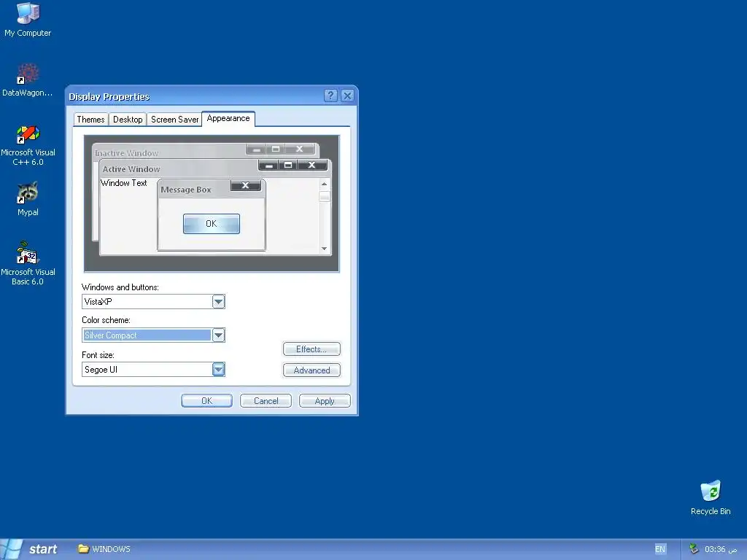This screenshot has width=747, height=560.
Task: Select Microsoft Visual Basic 6.0 shortcut
Action: [x=28, y=263]
